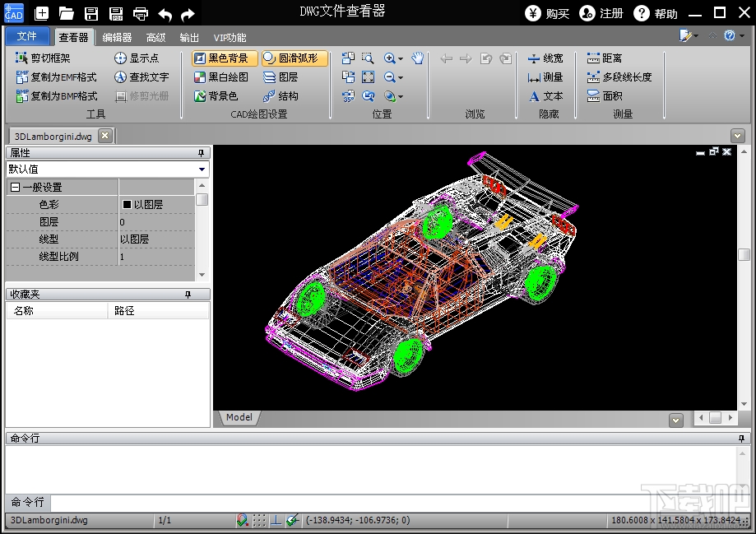Open 3D orbit dropdown arrow
Viewport: 756px width, 534px height.
point(400,97)
